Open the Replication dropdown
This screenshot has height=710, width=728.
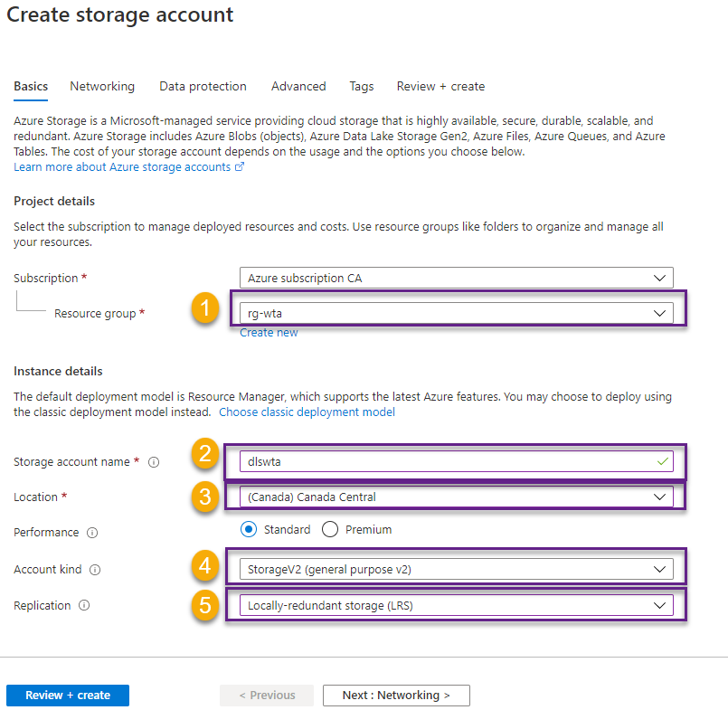click(456, 605)
